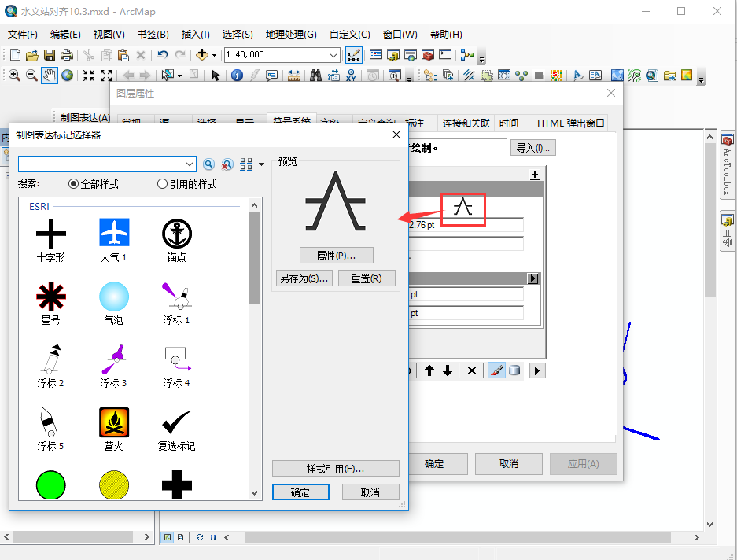The image size is (737, 560).
Task: Click the Add Data icon
Action: click(x=201, y=55)
